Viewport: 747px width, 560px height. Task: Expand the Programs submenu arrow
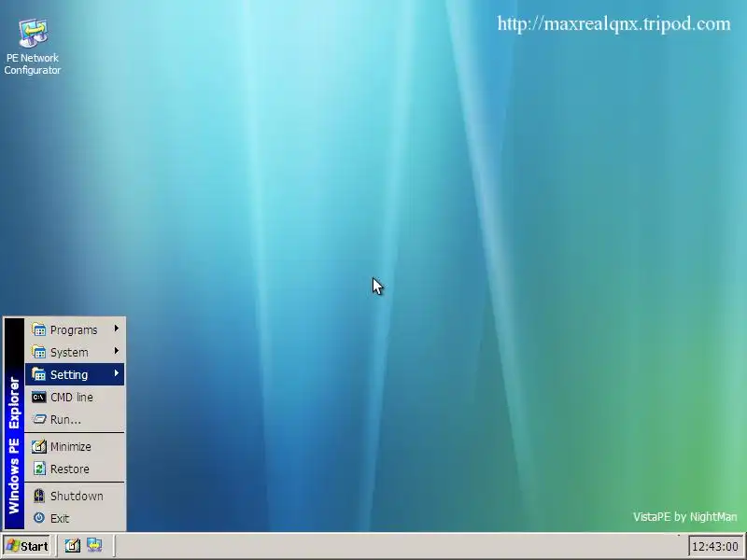pyautogui.click(x=116, y=329)
